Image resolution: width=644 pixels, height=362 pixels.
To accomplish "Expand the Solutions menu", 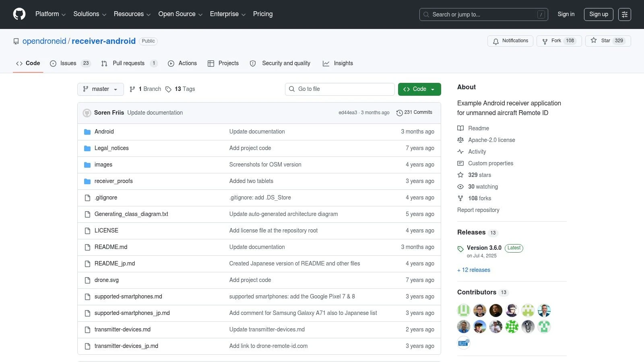I will (90, 14).
